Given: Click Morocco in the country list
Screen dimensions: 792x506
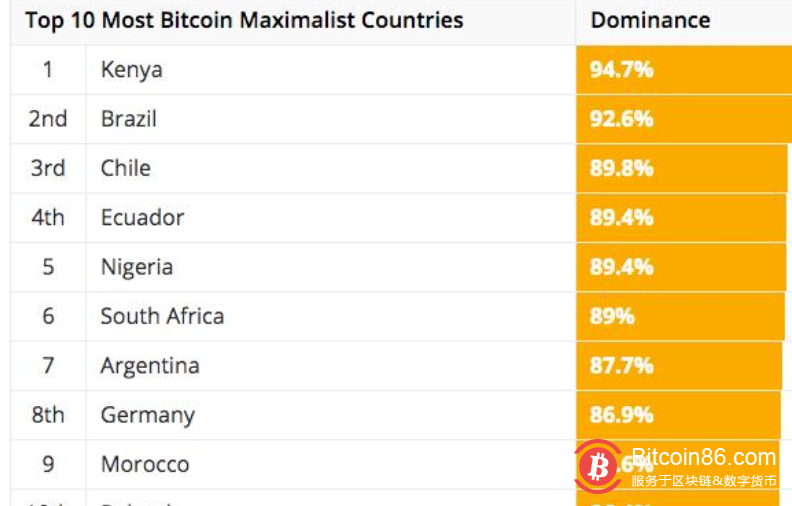Looking at the screenshot, I should tap(144, 464).
